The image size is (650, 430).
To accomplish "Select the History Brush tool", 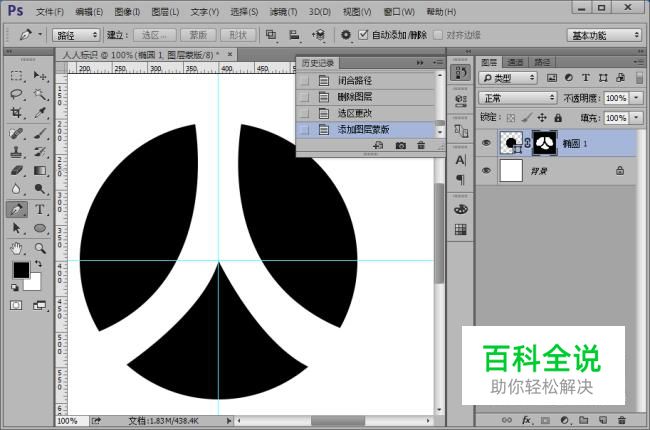I will [x=40, y=152].
